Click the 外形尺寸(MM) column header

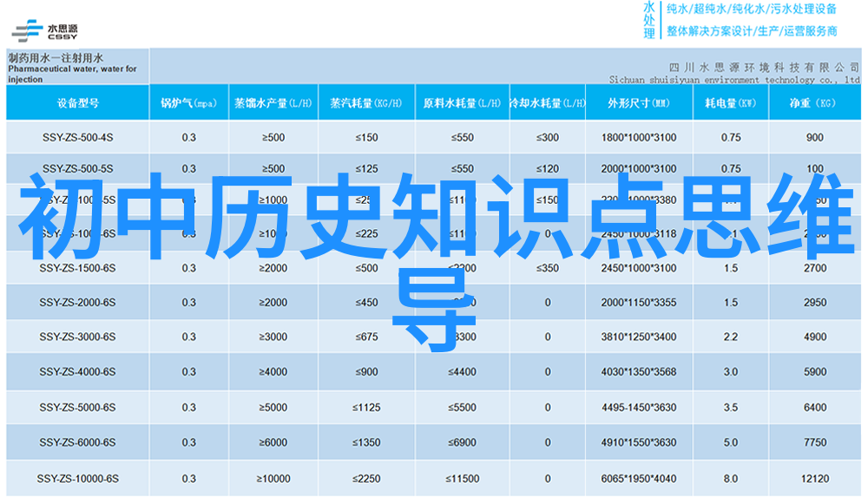638,103
